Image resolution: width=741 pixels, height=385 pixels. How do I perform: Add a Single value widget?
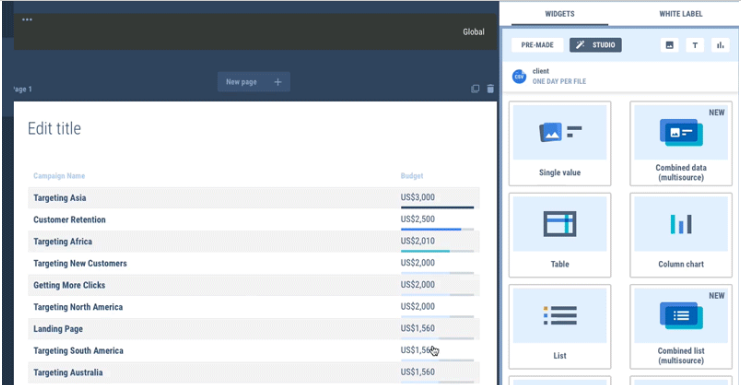point(560,143)
